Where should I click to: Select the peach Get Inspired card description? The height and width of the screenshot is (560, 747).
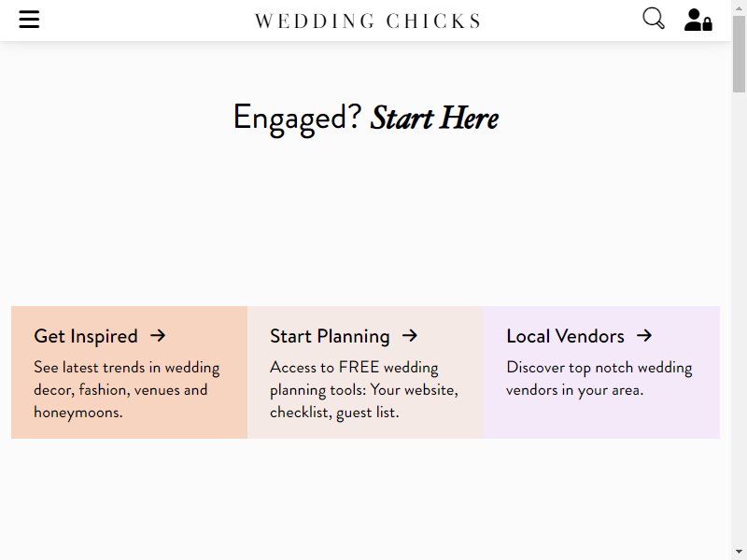(x=127, y=389)
